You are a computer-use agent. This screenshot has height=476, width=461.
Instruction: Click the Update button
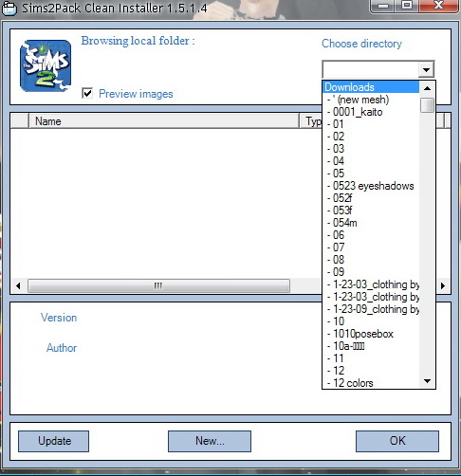(x=53, y=441)
